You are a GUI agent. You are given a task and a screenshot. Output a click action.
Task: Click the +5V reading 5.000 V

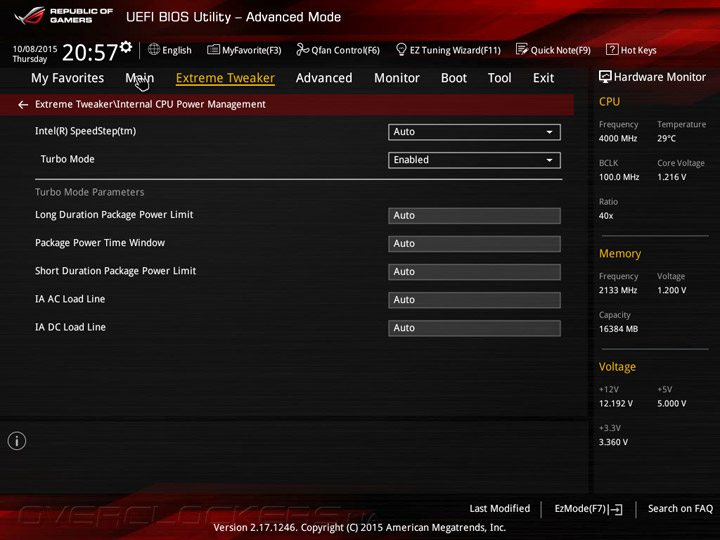pyautogui.click(x=672, y=404)
